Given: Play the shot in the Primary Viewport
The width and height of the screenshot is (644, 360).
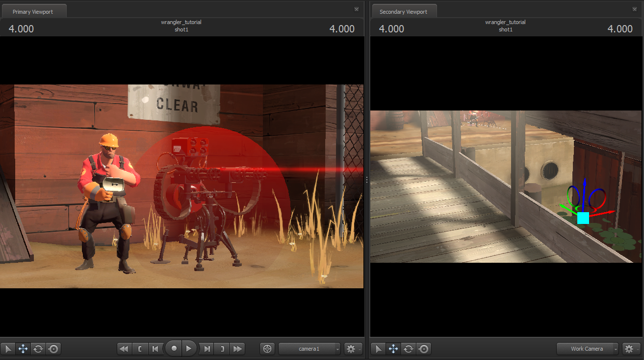Looking at the screenshot, I should tap(189, 349).
